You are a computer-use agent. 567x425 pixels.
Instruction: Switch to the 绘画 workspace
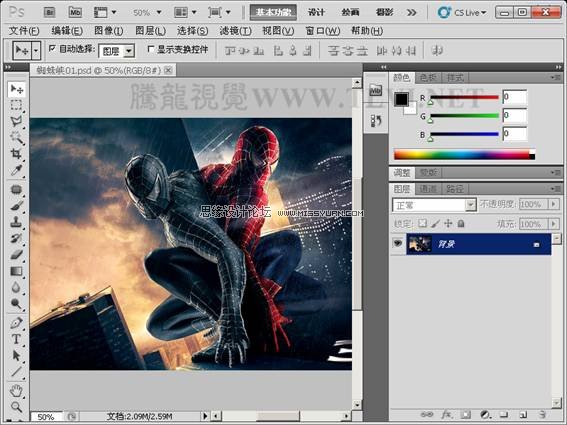350,12
